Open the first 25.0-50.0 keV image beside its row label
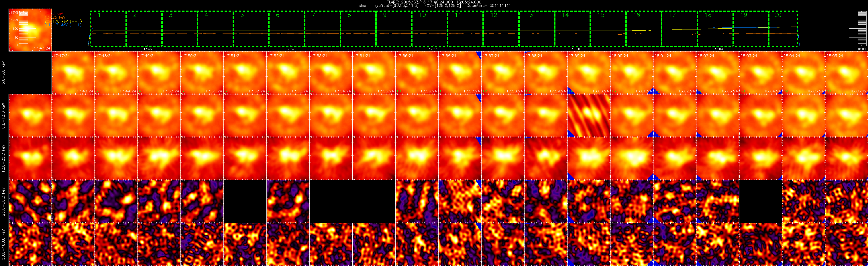Screen dimensions: 868x266 [30, 201]
